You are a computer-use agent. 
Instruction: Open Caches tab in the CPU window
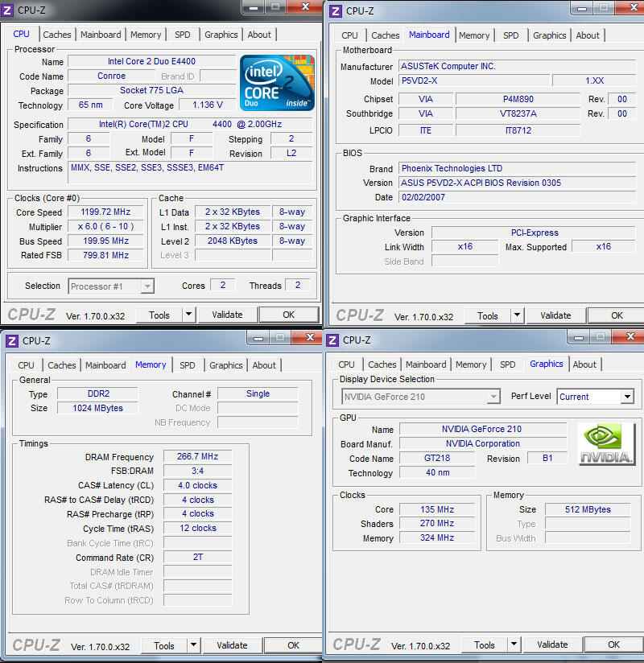tap(57, 35)
